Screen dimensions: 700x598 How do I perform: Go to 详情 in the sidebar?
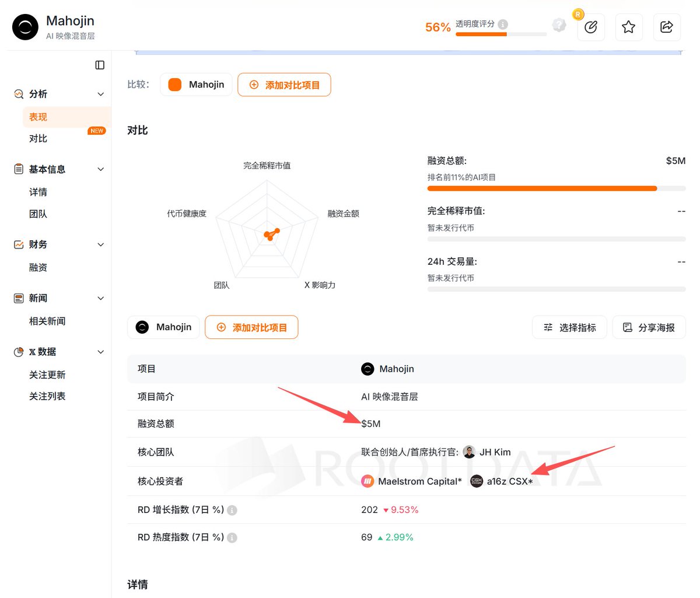(38, 193)
